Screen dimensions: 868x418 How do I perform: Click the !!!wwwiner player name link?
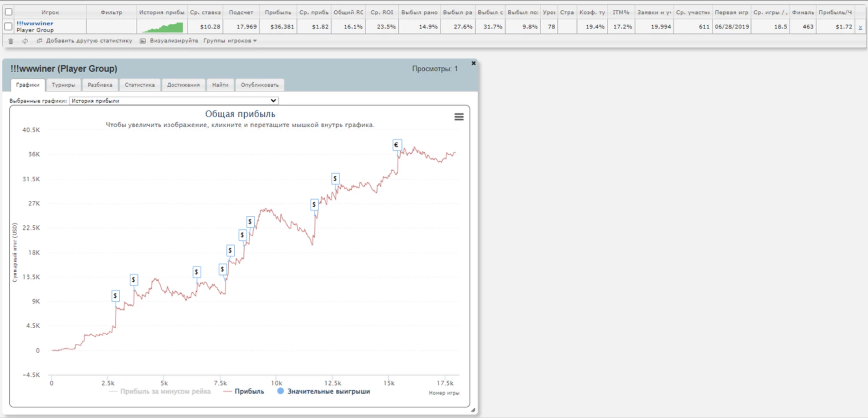pyautogui.click(x=35, y=23)
